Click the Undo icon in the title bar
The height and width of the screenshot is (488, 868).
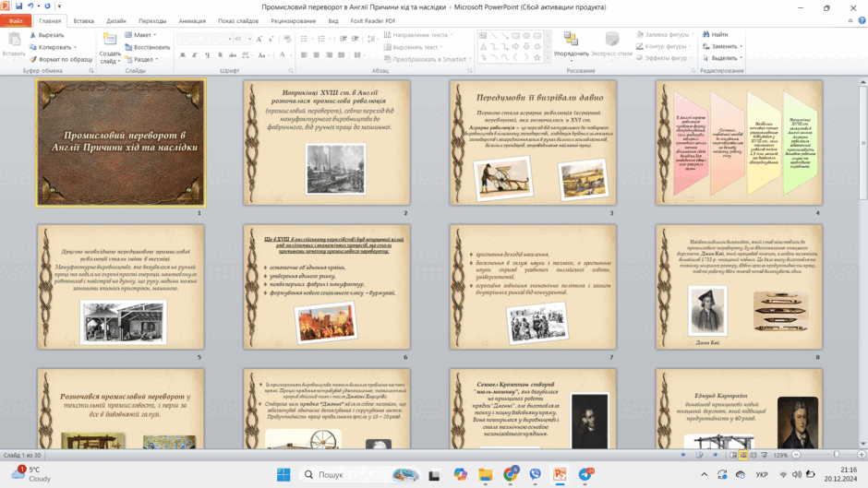click(x=30, y=6)
